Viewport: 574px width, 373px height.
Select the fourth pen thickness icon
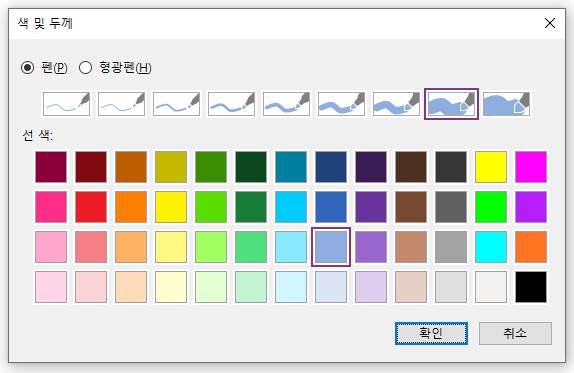(231, 104)
